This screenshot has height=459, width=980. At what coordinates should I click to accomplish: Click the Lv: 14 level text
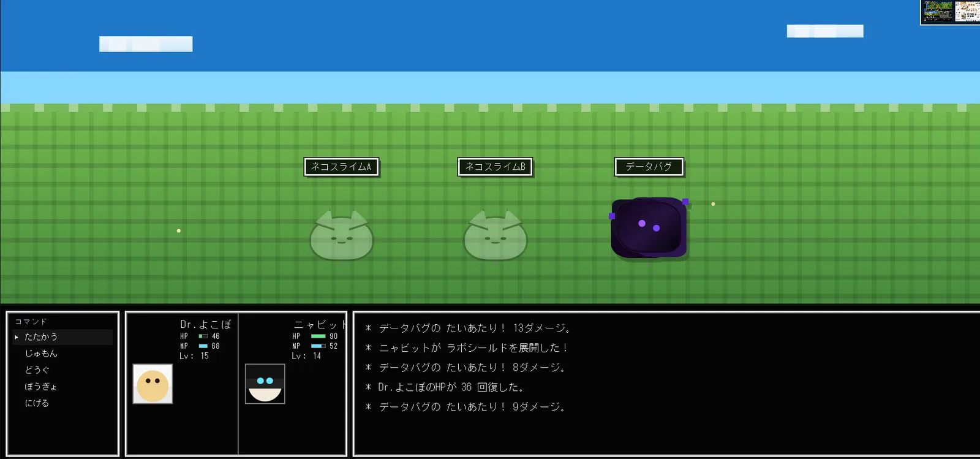click(x=306, y=356)
